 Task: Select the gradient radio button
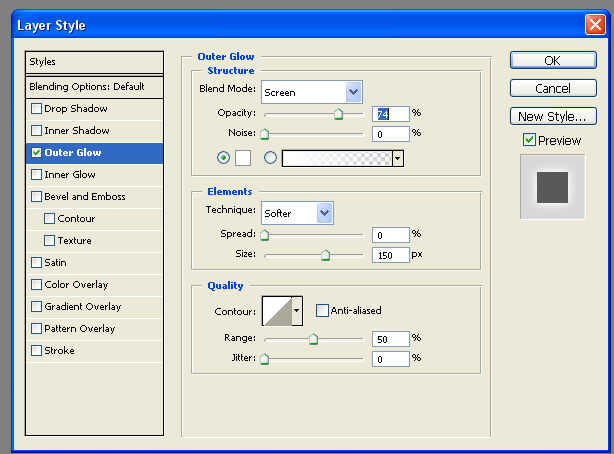click(270, 158)
